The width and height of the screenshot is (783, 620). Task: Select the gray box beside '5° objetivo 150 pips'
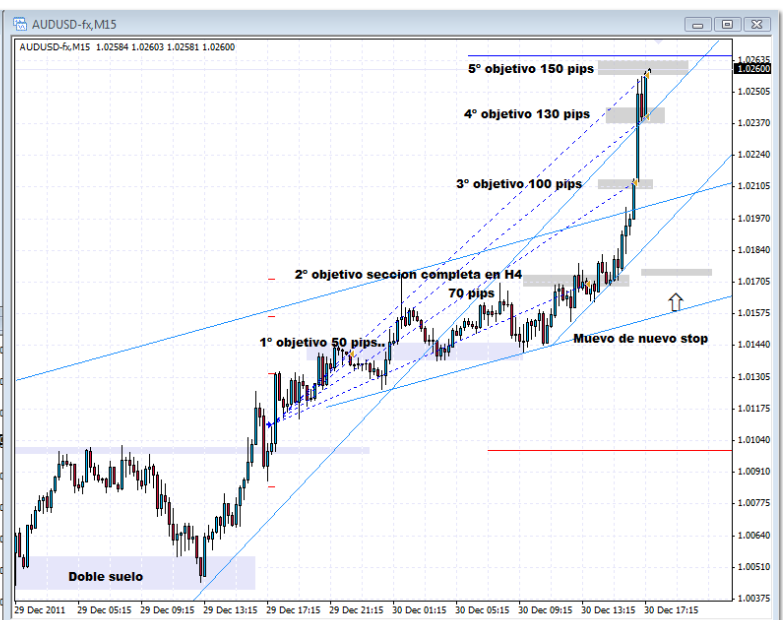click(643, 67)
